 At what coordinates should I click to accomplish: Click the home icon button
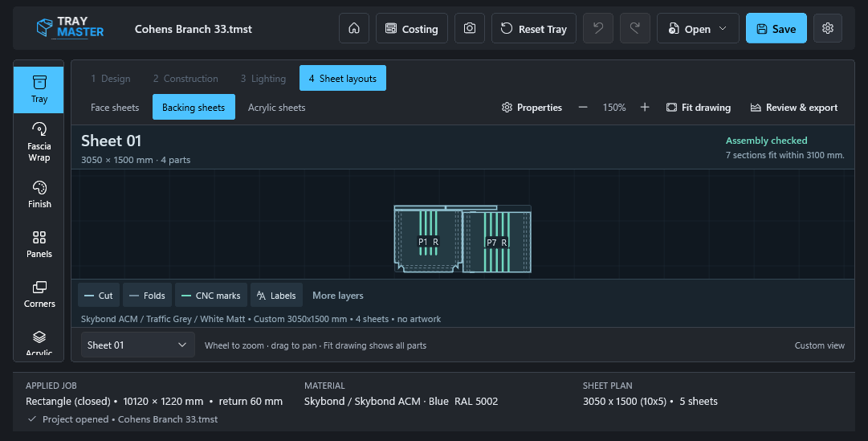click(354, 28)
